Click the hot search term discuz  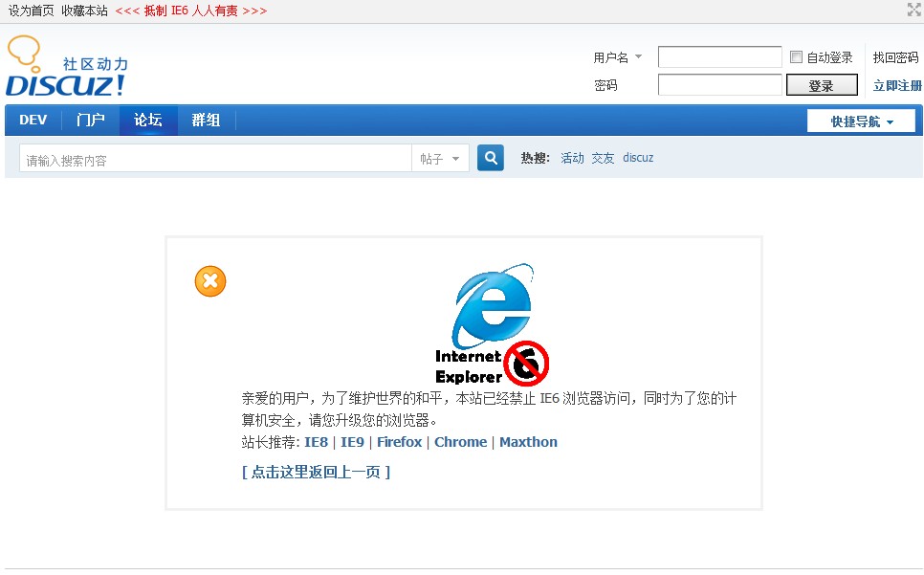coord(638,158)
